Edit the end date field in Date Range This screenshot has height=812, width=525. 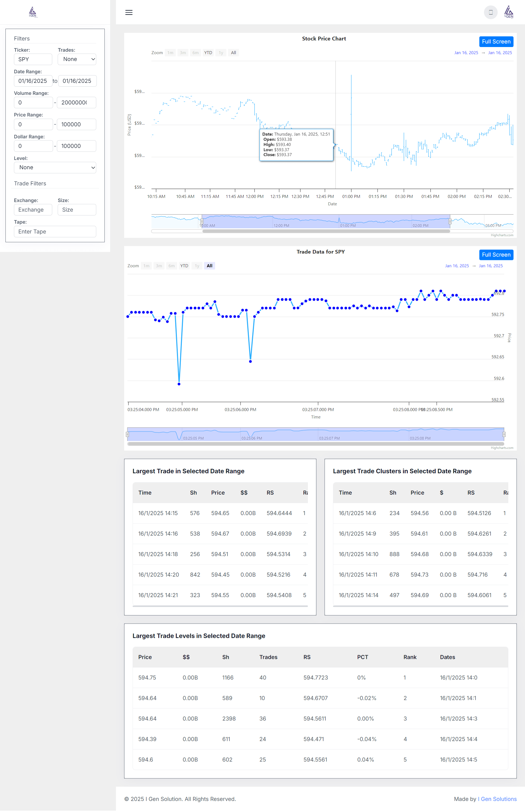[x=77, y=81]
